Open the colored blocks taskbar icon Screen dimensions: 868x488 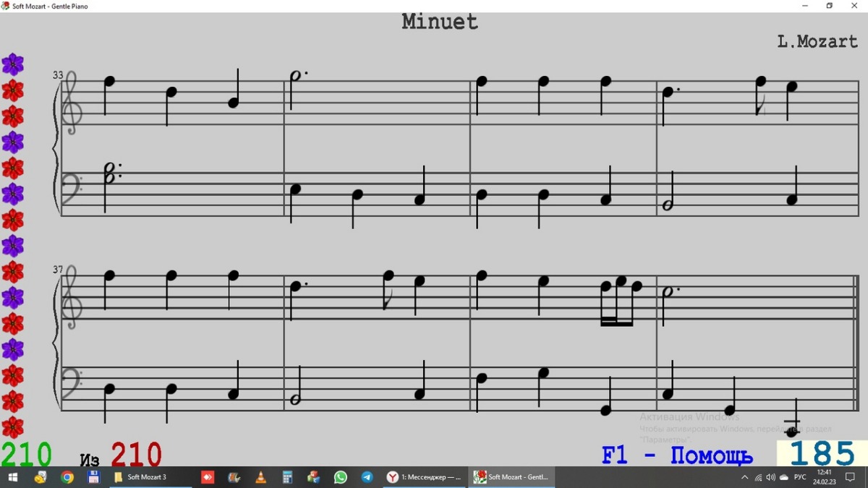pyautogui.click(x=314, y=477)
